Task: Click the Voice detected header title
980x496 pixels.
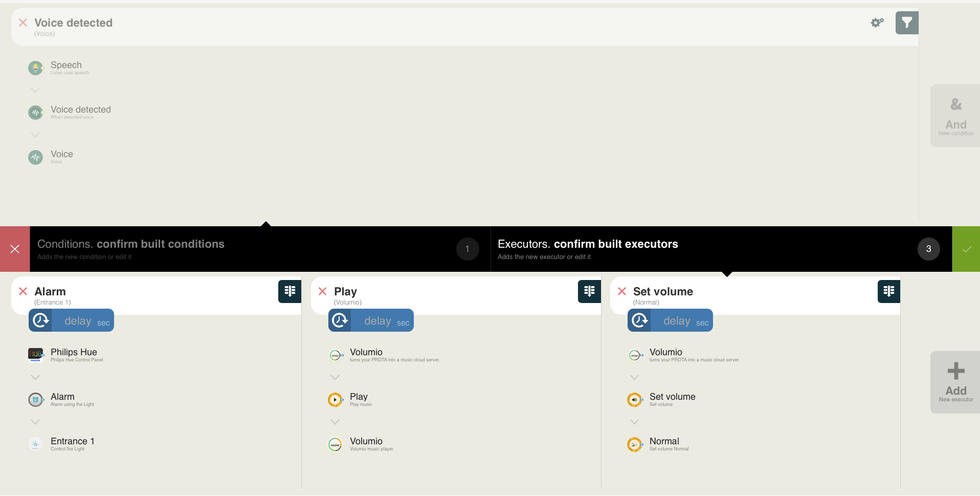Action: tap(73, 23)
